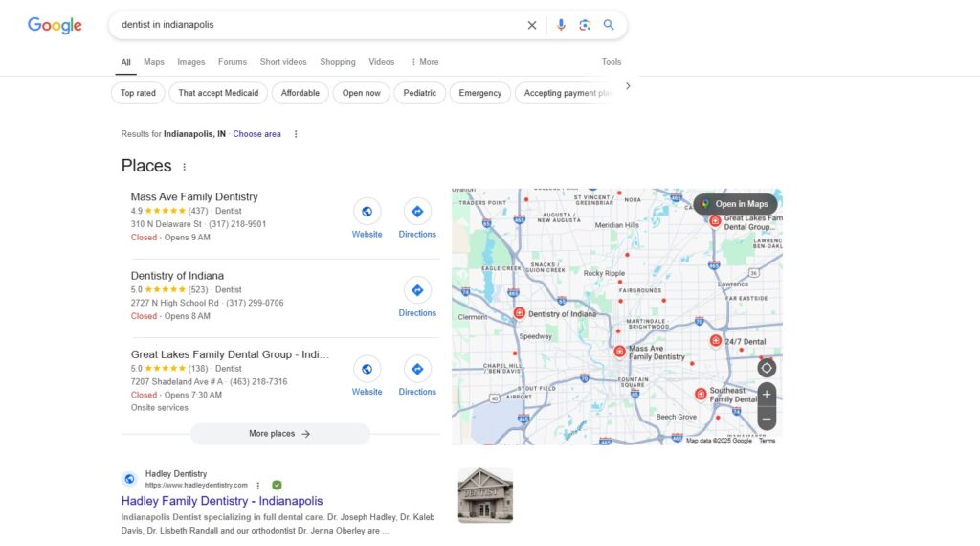This screenshot has width=980, height=546.
Task: Click the Open in Maps button
Action: point(735,204)
